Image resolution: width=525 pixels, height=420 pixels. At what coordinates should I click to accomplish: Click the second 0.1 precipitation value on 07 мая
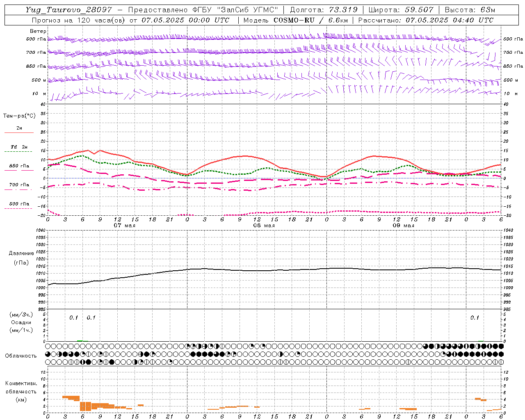(91, 317)
